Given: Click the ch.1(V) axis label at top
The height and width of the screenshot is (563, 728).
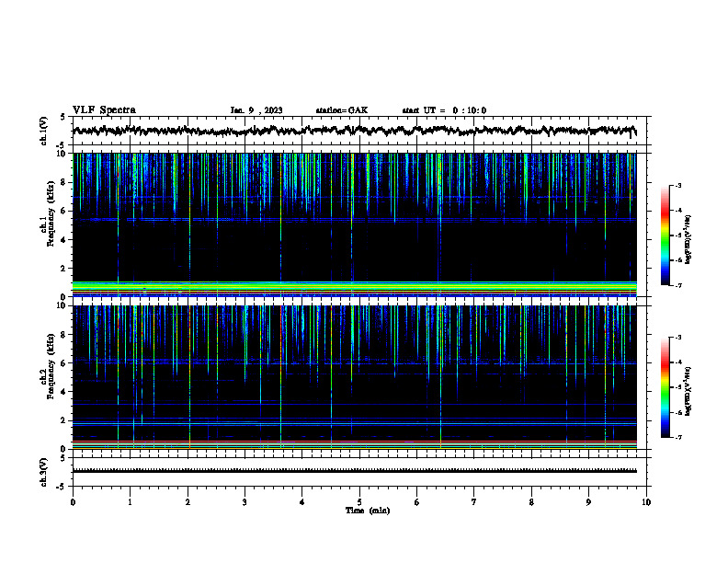Looking at the screenshot, I should (x=44, y=131).
